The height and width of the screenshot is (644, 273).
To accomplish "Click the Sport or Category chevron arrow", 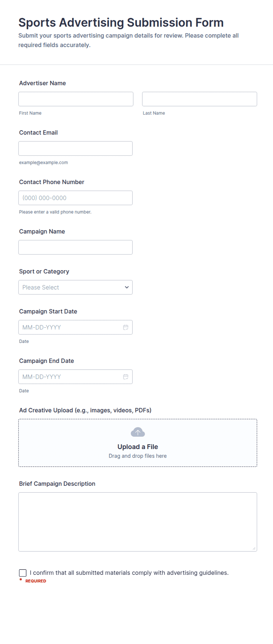I will [x=127, y=287].
